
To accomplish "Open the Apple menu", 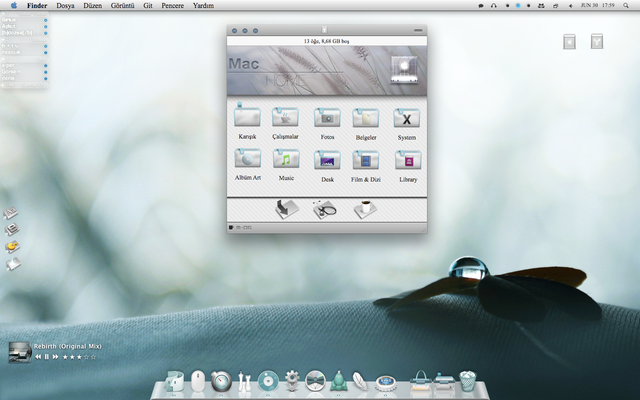I will (x=14, y=5).
